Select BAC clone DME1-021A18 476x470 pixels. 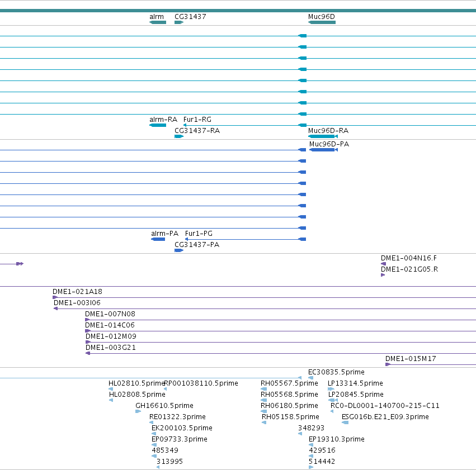pos(264,297)
